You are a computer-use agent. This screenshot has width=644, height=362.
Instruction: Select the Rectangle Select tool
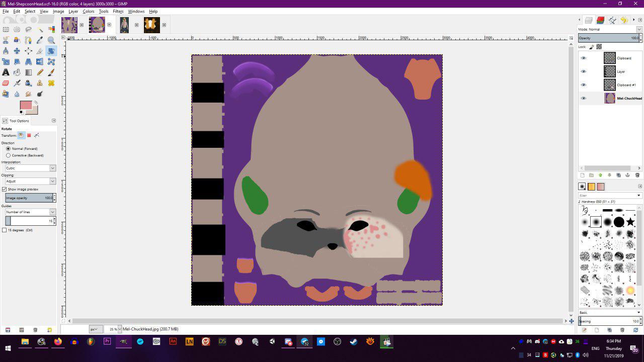(x=6, y=30)
